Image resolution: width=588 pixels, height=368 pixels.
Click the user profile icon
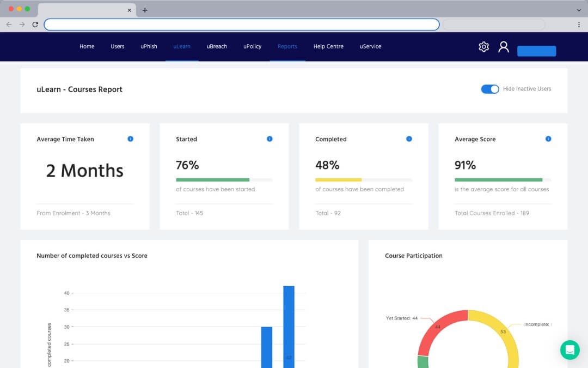[x=504, y=47]
